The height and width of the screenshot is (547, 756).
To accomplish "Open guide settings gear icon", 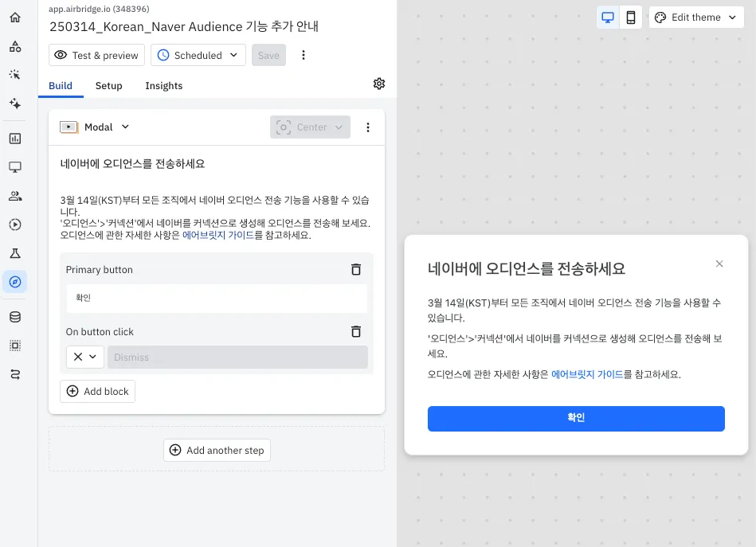I will click(x=379, y=84).
